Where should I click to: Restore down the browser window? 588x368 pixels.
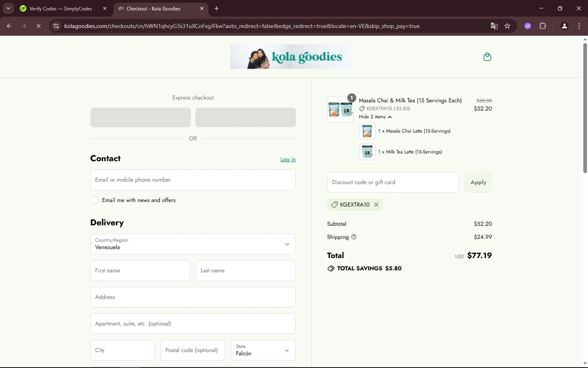pyautogui.click(x=560, y=8)
